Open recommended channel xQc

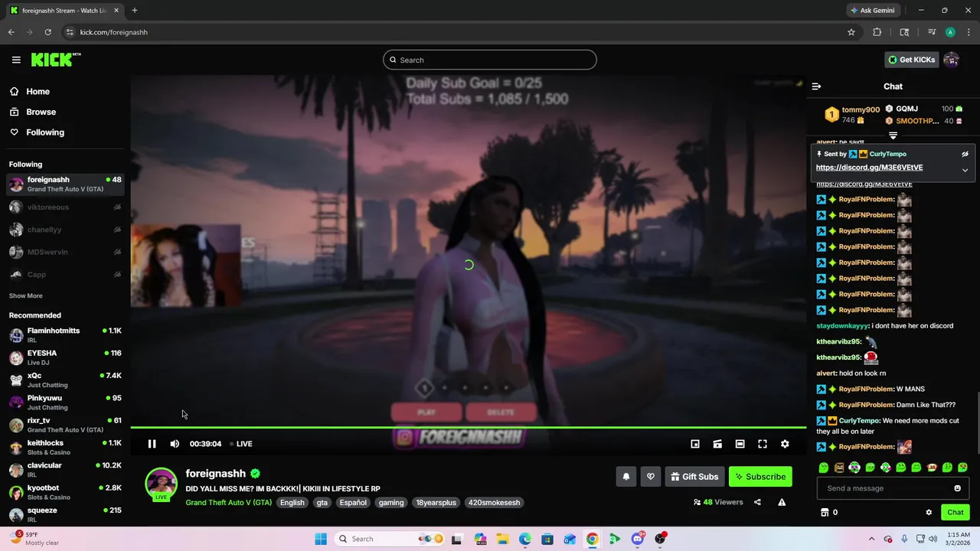coord(65,380)
